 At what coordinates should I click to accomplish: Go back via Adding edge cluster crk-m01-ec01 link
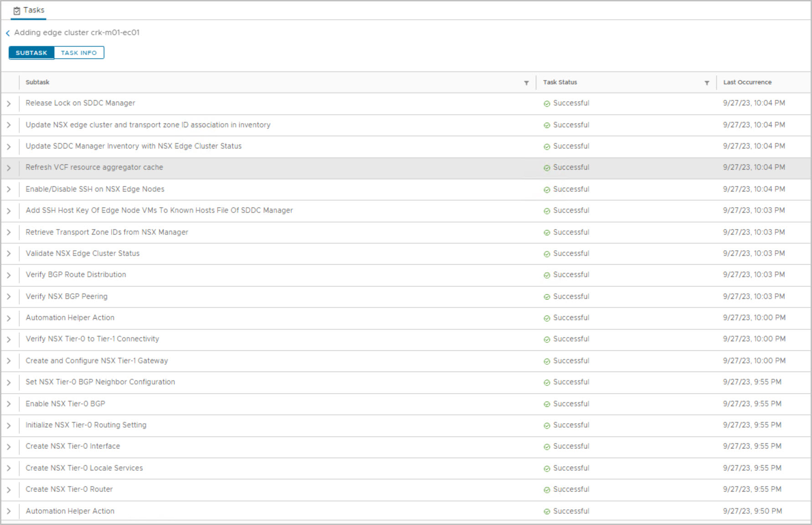coord(77,33)
